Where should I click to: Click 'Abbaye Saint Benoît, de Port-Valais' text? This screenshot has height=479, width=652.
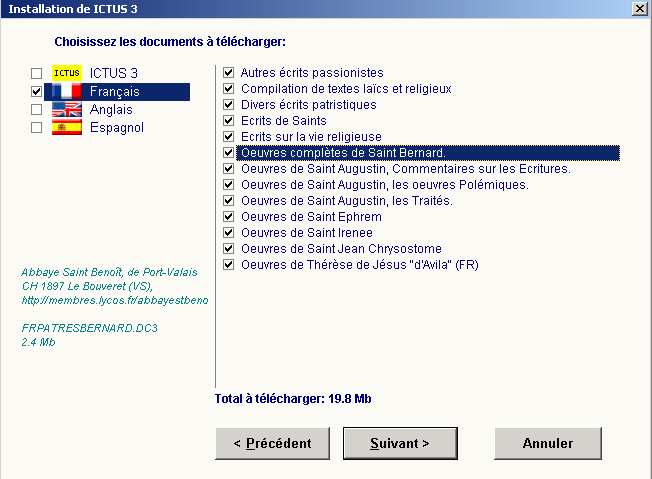tap(109, 272)
